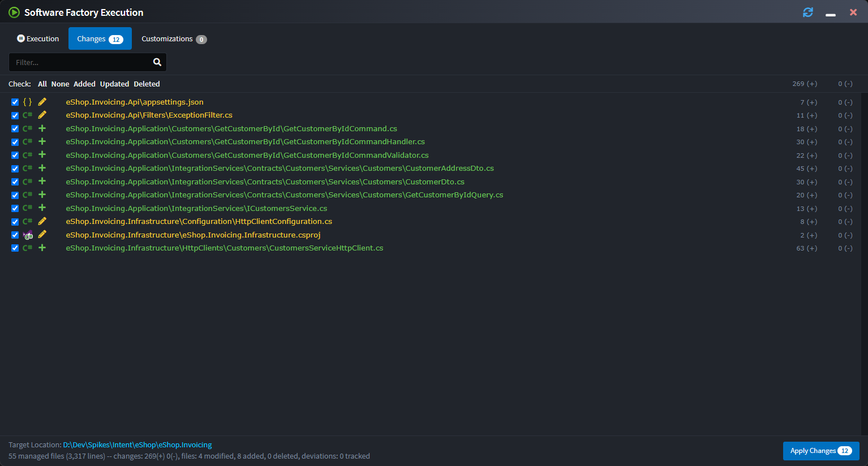Click the vertical scrollbar of the changes list
This screenshot has width=868, height=466.
click(864, 264)
